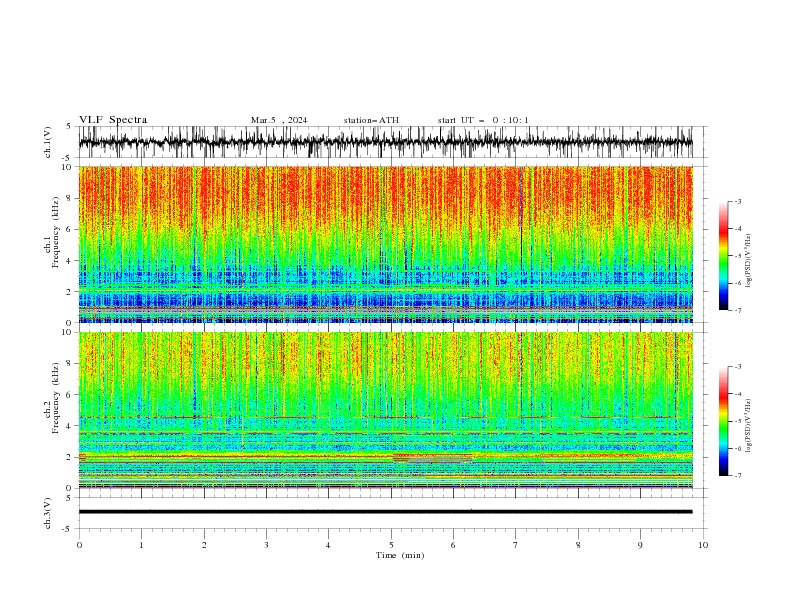
Task: Click the upper PSD color scale bar
Action: point(723,255)
